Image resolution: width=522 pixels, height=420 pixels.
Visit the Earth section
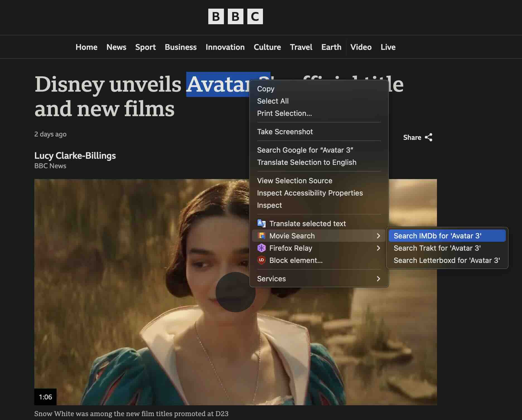point(331,47)
